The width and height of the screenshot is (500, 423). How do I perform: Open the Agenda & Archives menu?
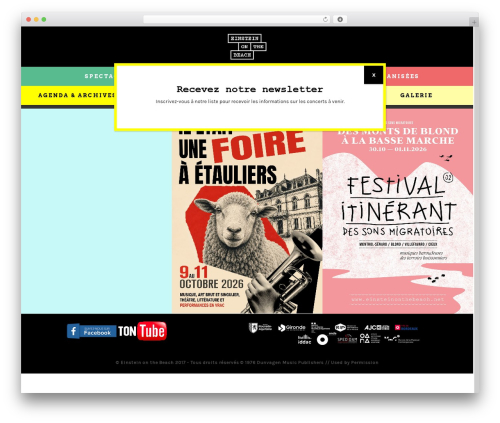tap(77, 95)
